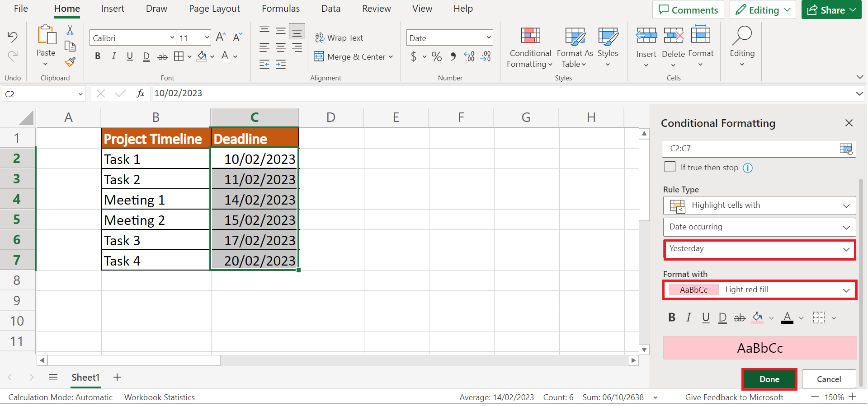
Task: Apply percent style number format
Action: click(x=437, y=56)
